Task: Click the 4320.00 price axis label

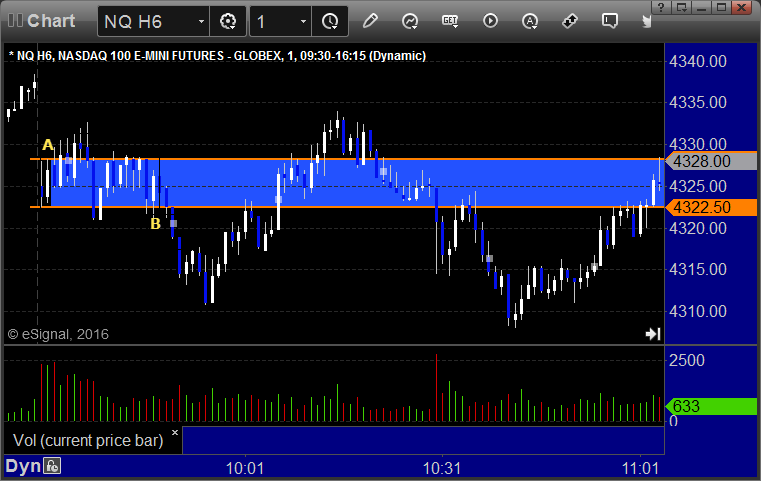Action: tap(698, 228)
